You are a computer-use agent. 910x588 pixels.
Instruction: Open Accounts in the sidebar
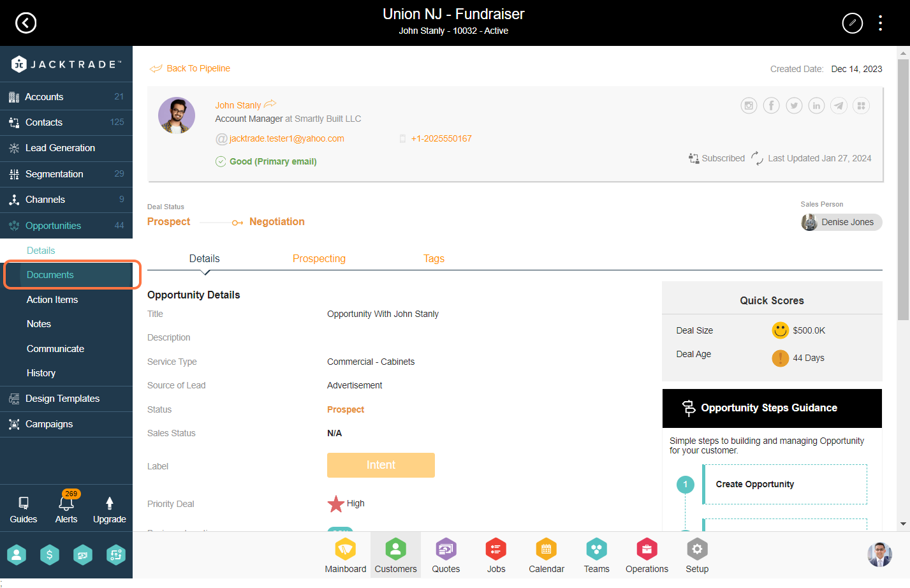tap(66, 97)
